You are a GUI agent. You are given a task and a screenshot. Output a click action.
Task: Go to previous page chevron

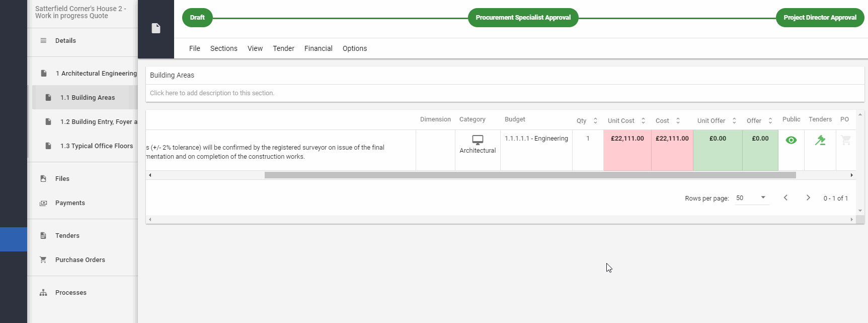point(785,198)
